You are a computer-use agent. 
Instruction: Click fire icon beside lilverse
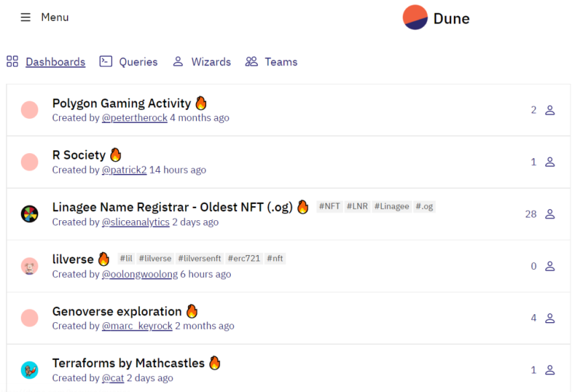pos(104,259)
